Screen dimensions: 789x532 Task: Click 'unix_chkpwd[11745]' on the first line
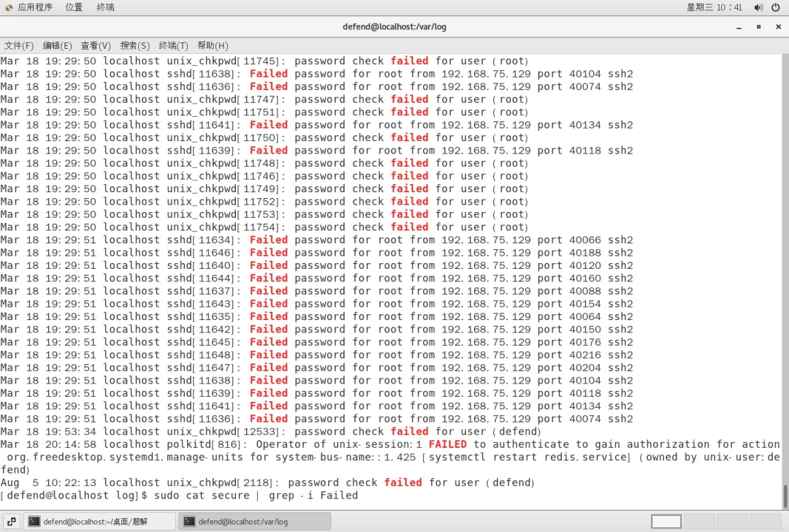click(x=223, y=61)
